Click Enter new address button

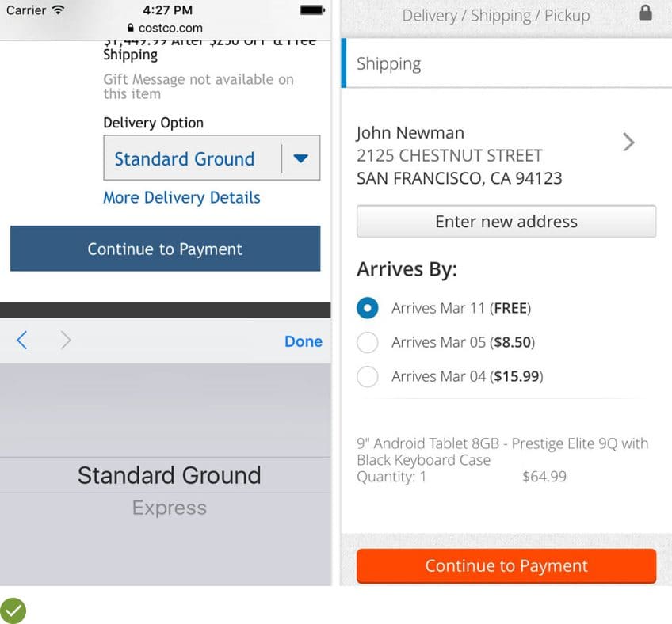[506, 222]
